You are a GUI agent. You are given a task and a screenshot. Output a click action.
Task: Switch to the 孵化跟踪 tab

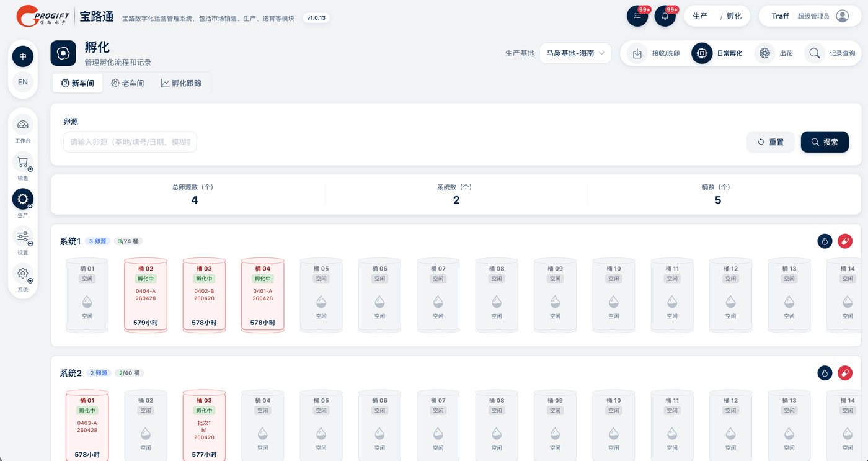coord(181,83)
